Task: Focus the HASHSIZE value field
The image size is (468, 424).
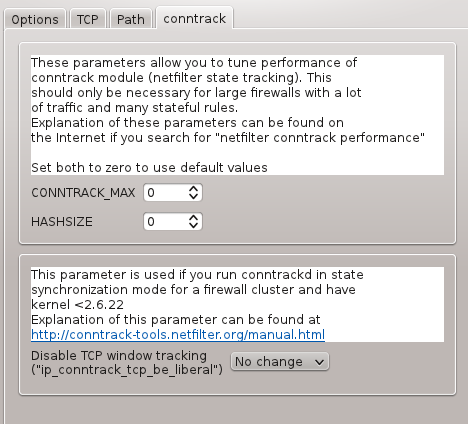Action: (166, 222)
